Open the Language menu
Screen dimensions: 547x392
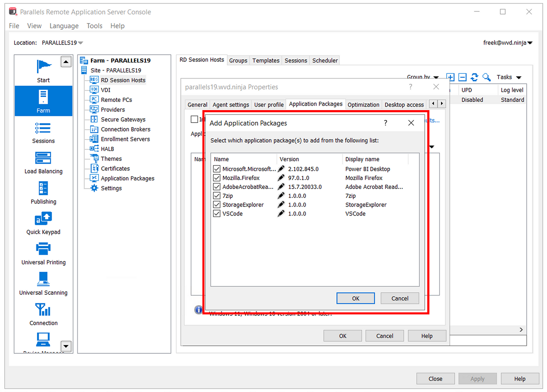[64, 26]
